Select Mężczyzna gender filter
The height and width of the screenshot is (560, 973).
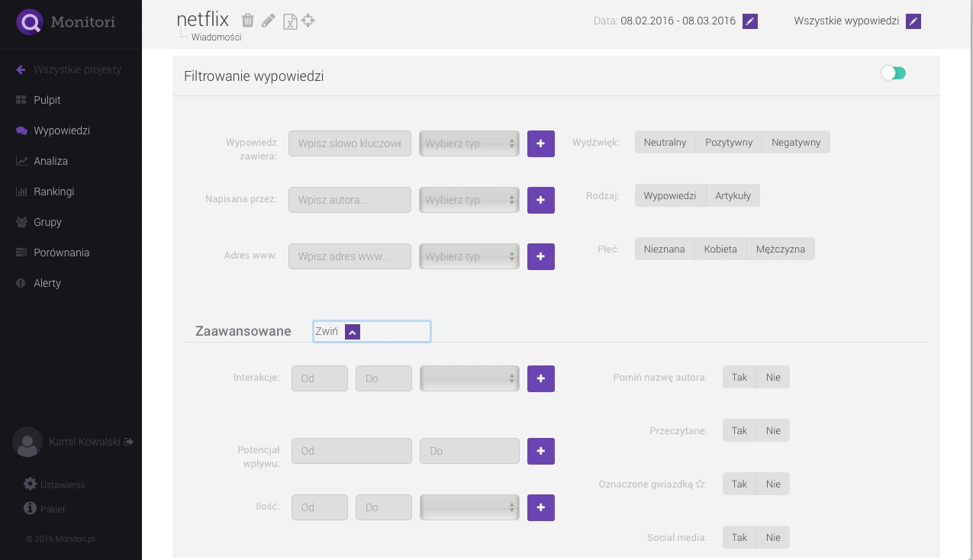pos(781,249)
